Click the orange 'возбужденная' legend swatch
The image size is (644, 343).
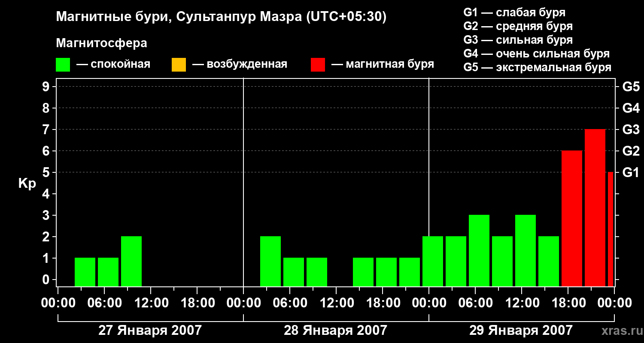coord(179,65)
